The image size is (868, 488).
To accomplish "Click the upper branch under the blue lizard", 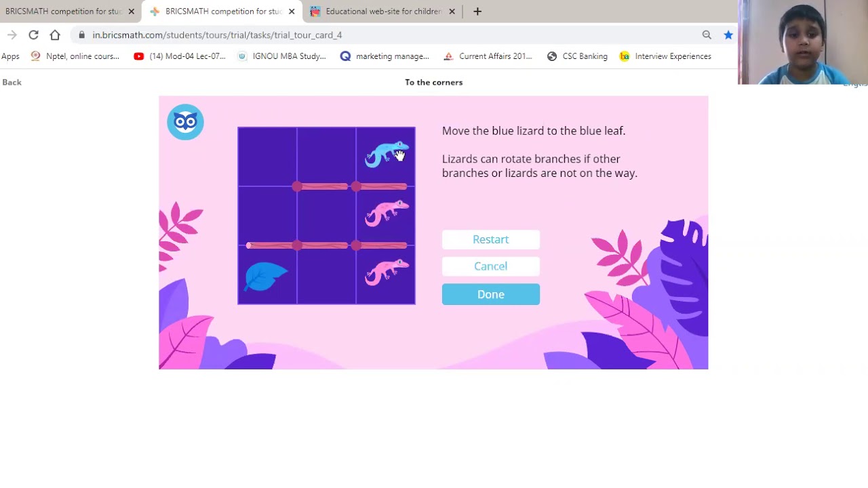I will pyautogui.click(x=381, y=186).
